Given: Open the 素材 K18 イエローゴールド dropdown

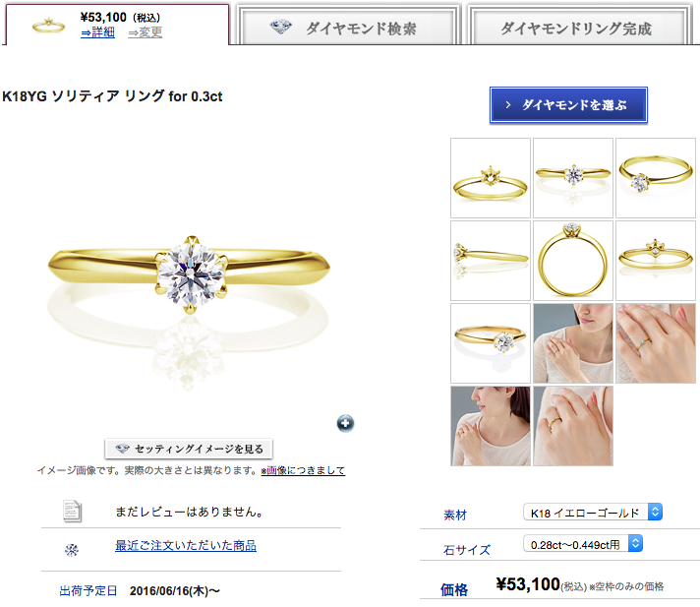Looking at the screenshot, I should pos(593,512).
